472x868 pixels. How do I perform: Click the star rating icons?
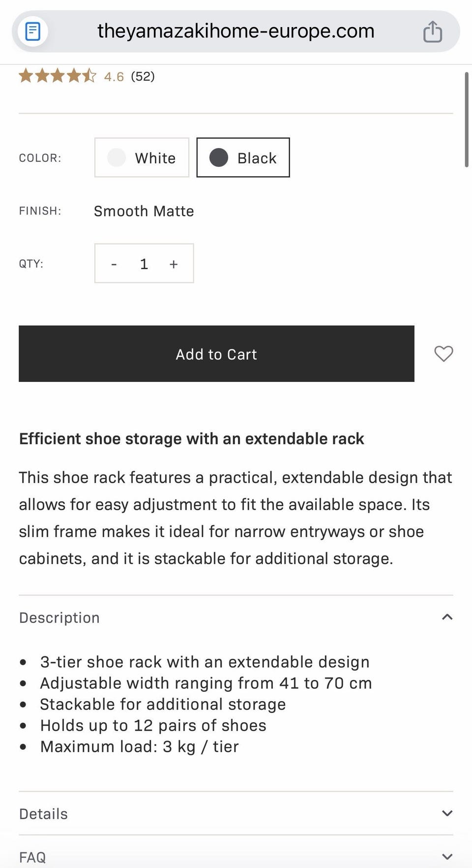tap(58, 76)
